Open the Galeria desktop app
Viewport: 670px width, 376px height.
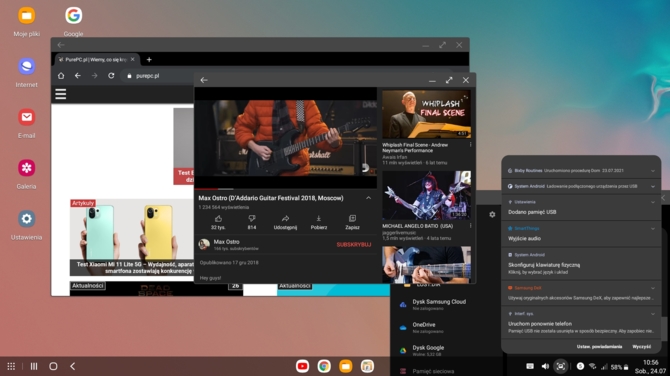point(26,174)
